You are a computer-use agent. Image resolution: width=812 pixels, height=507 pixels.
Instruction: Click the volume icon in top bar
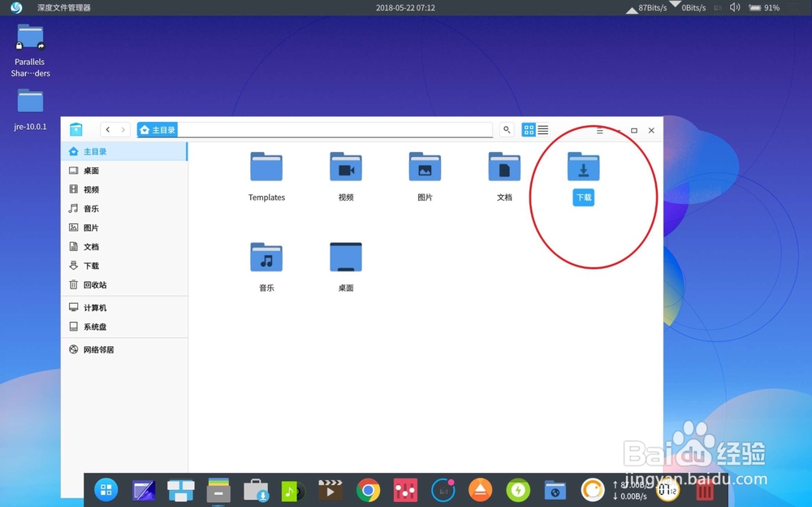735,7
